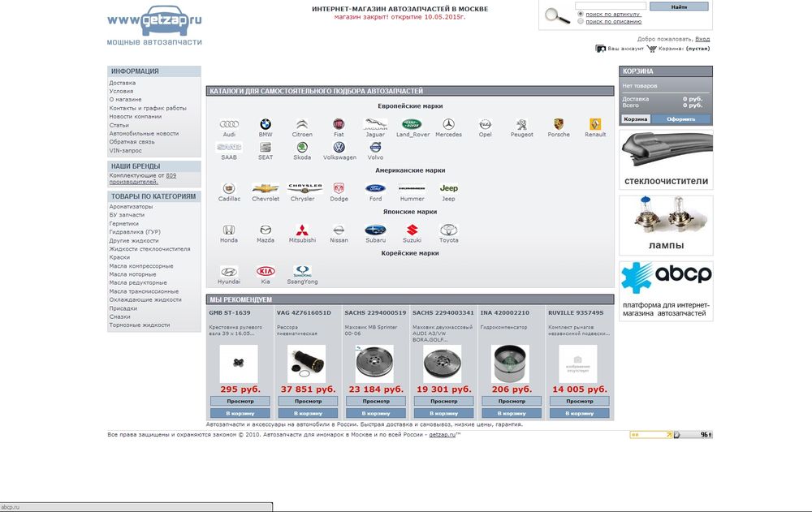Image resolution: width=812 pixels, height=512 pixels.
Task: Click the Оформить checkout button
Action: pyautogui.click(x=681, y=119)
